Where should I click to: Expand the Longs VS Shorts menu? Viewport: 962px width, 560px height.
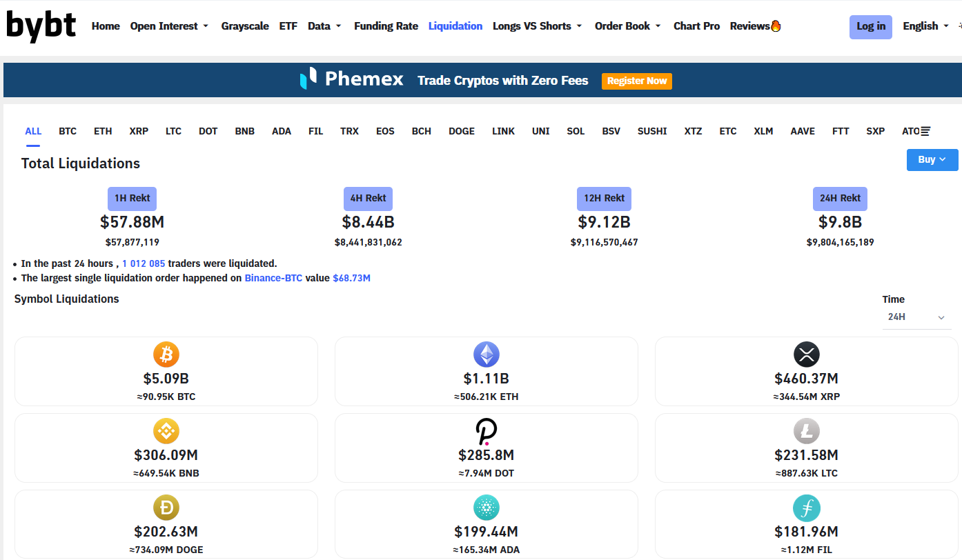538,26
